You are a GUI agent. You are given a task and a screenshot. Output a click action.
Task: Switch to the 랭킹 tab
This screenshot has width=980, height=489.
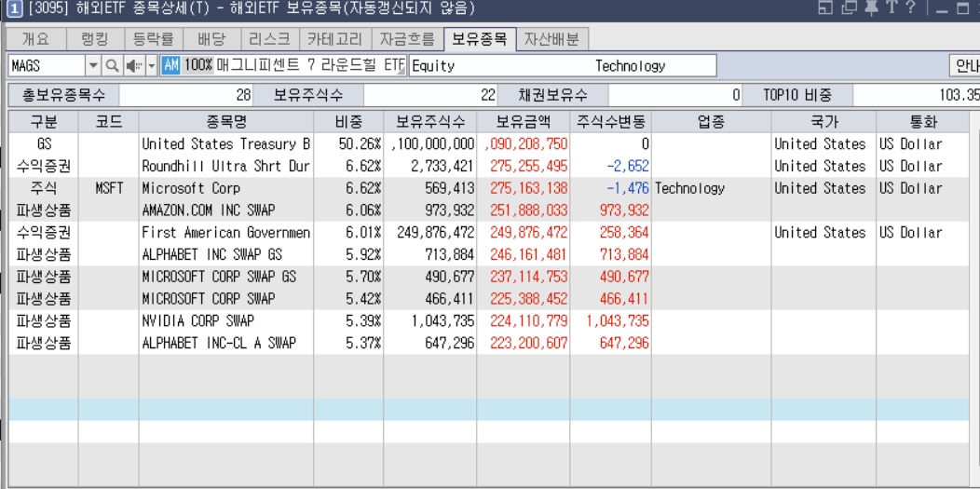click(x=95, y=39)
